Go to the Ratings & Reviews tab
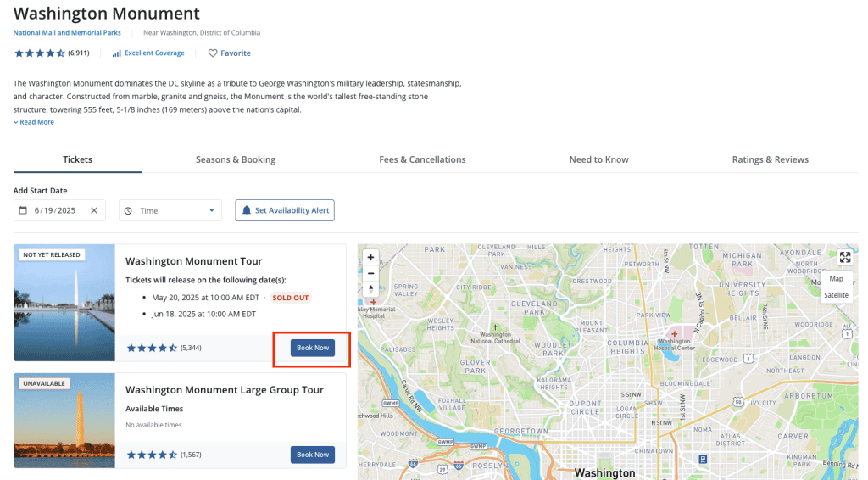Viewport: 868px width, 480px height. [770, 159]
